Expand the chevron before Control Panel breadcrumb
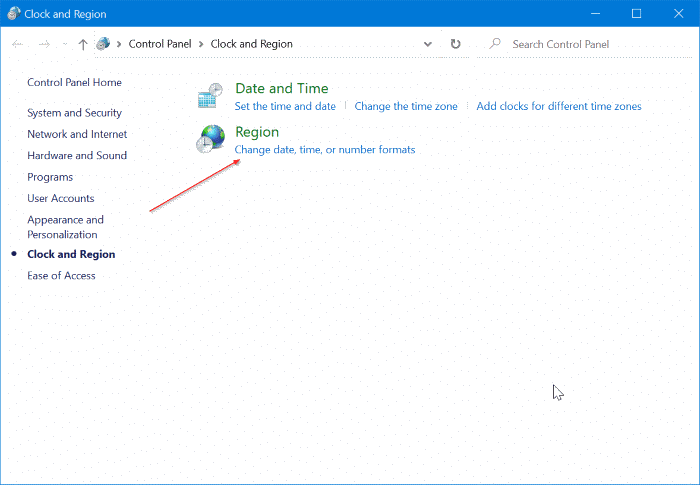 119,44
